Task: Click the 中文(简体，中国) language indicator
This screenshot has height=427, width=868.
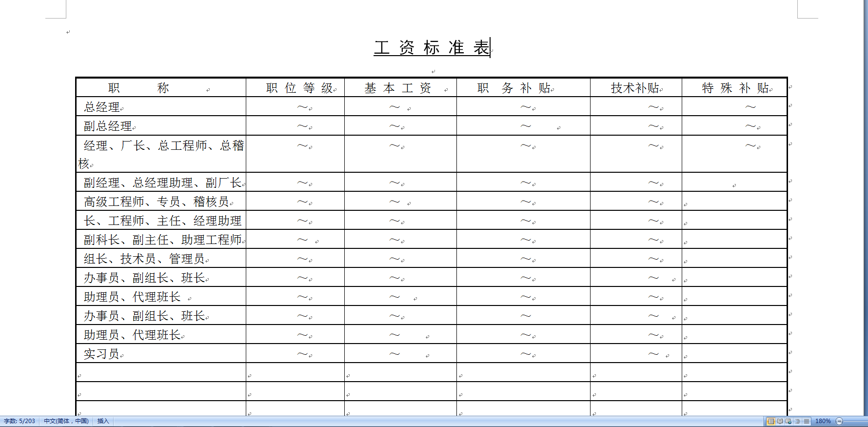Action: click(x=66, y=421)
